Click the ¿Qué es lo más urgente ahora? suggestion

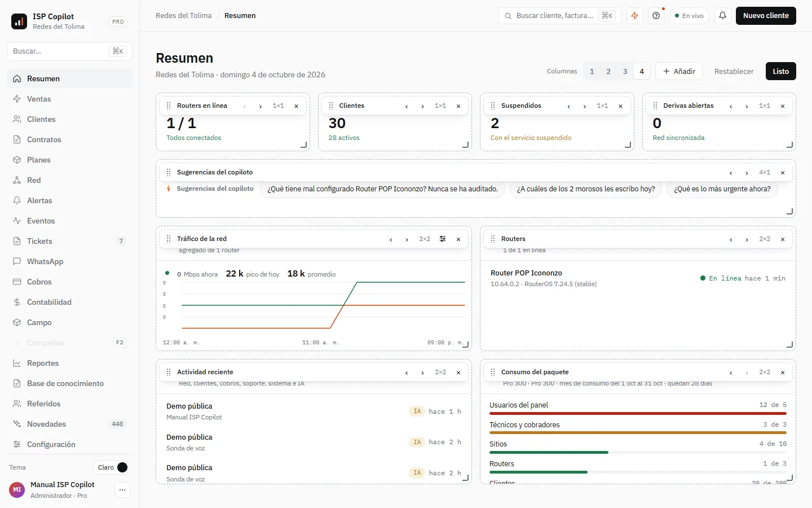(722, 189)
